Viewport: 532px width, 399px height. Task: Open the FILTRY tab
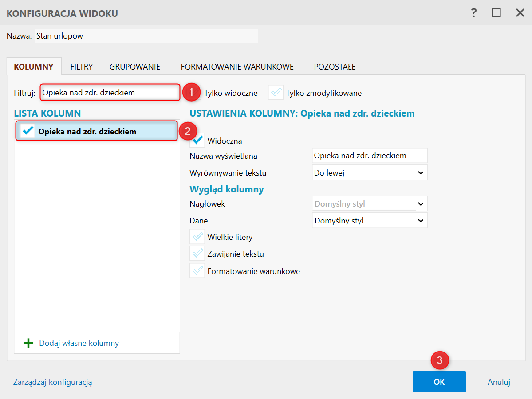pyautogui.click(x=82, y=67)
